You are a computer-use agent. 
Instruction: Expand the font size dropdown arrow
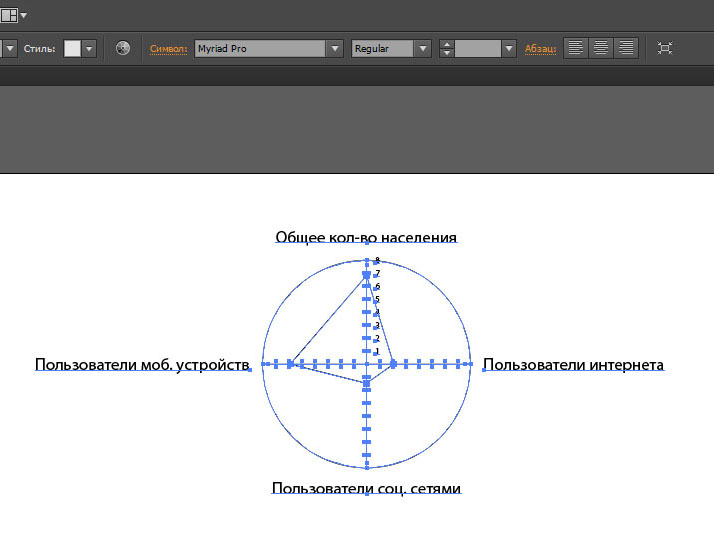pyautogui.click(x=508, y=48)
